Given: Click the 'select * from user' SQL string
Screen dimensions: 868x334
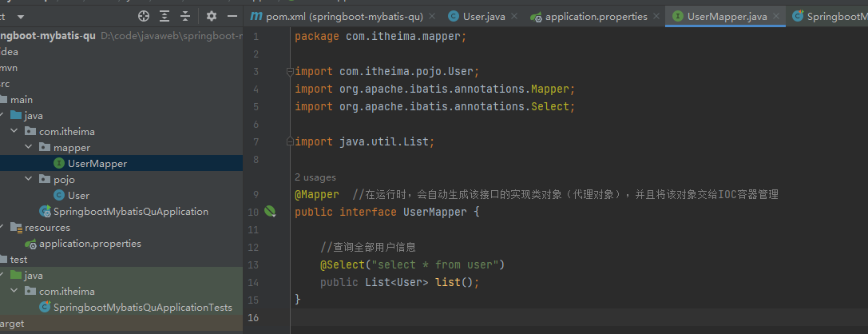Looking at the screenshot, I should pos(435,264).
